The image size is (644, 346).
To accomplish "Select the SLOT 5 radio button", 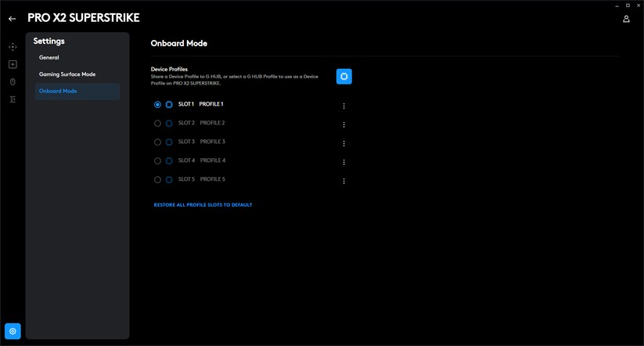I will tap(157, 179).
